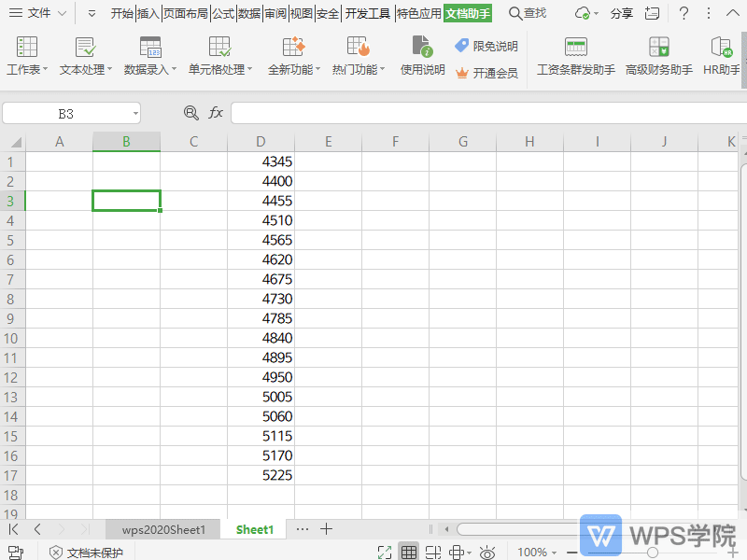Toggle full screen view icon

coord(384,553)
